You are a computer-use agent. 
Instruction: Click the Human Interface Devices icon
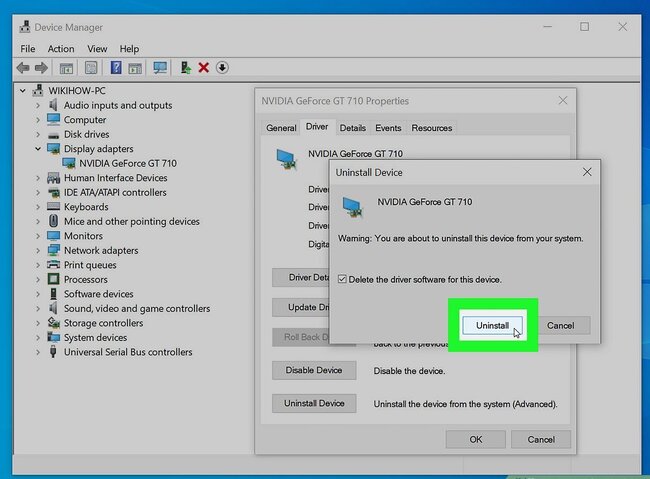tap(53, 178)
